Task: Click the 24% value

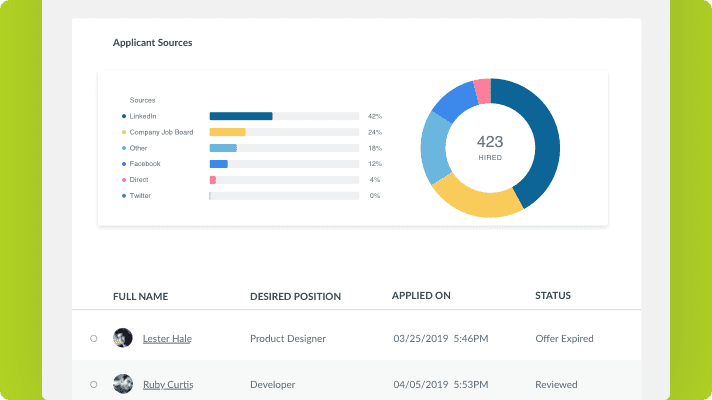Action: [x=375, y=132]
